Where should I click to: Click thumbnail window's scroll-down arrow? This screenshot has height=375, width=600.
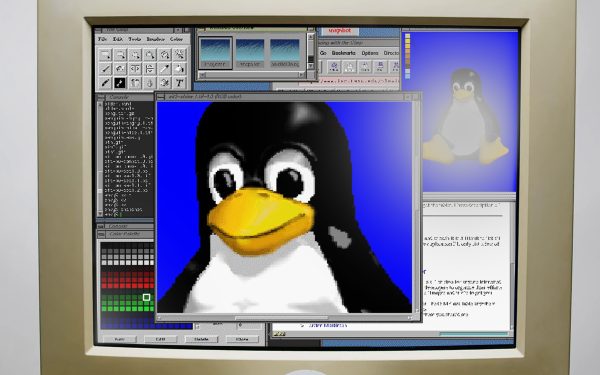pos(311,66)
